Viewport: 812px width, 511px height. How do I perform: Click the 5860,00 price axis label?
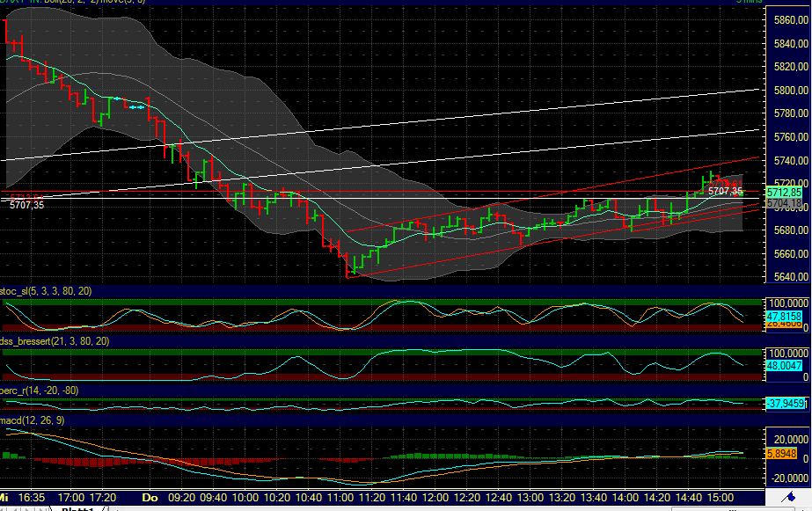791,20
